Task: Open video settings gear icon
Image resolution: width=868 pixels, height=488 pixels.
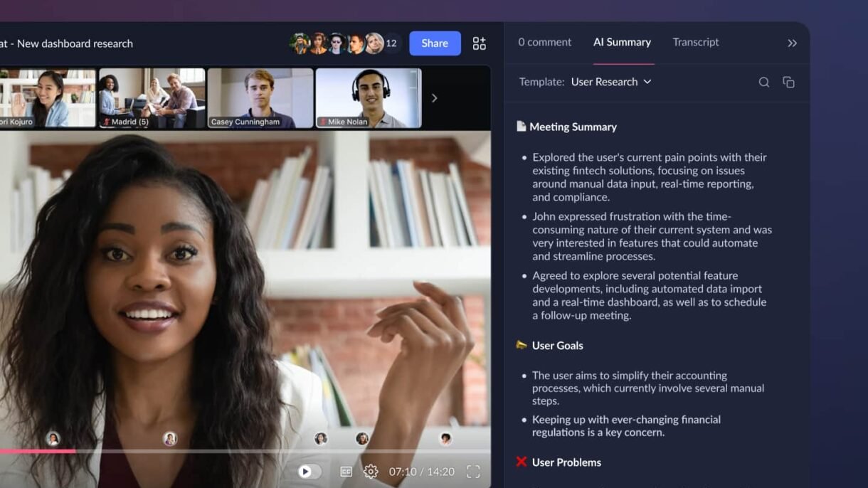Action: (371, 472)
